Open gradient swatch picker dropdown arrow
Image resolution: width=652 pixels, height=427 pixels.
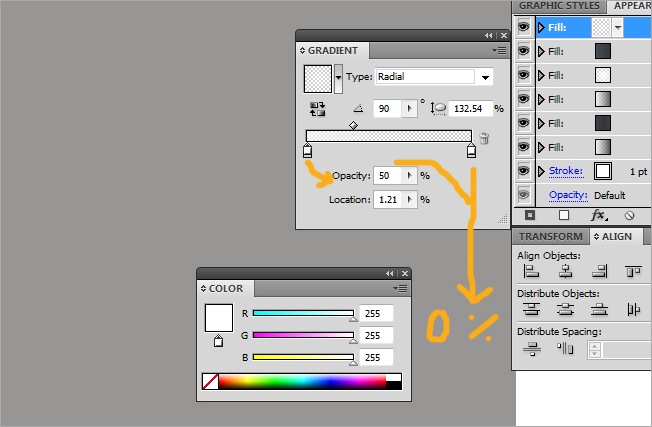pos(338,79)
